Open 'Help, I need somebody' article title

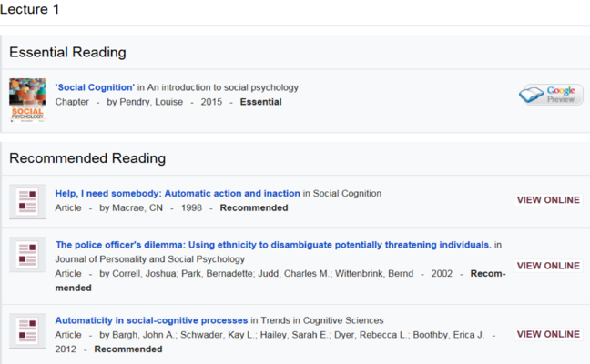pos(177,193)
